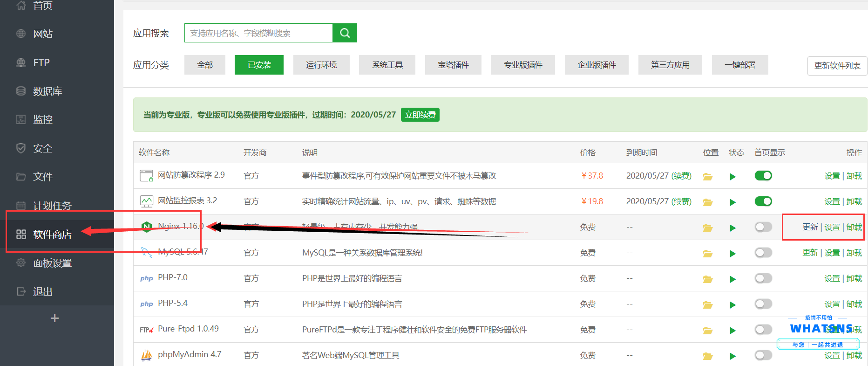Screen dimensions: 868x366
Task: Open folder icon in phpMyAdmin row
Action: click(707, 356)
